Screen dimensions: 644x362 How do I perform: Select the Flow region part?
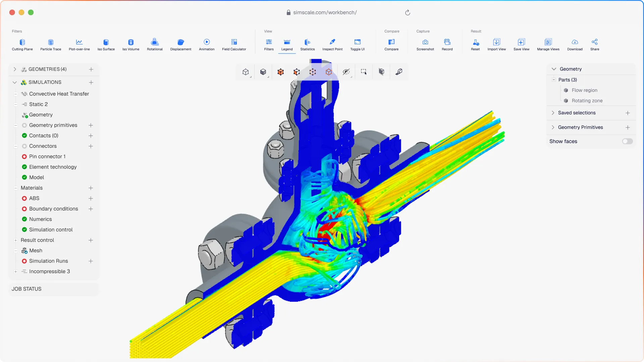[584, 90]
